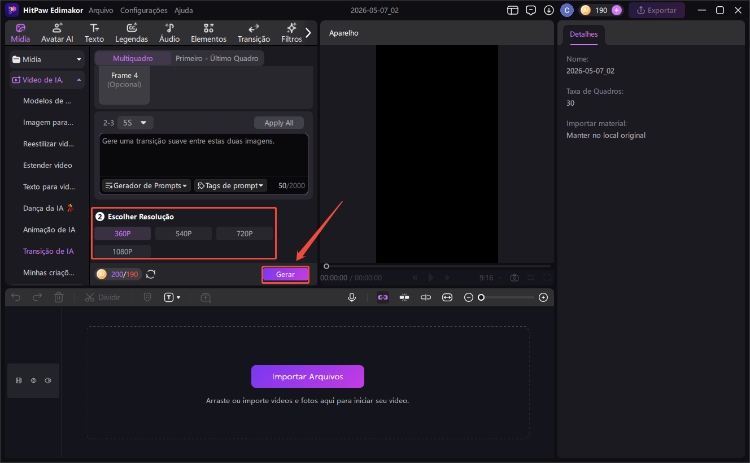Select the Mídia toolbar tab

coord(20,33)
